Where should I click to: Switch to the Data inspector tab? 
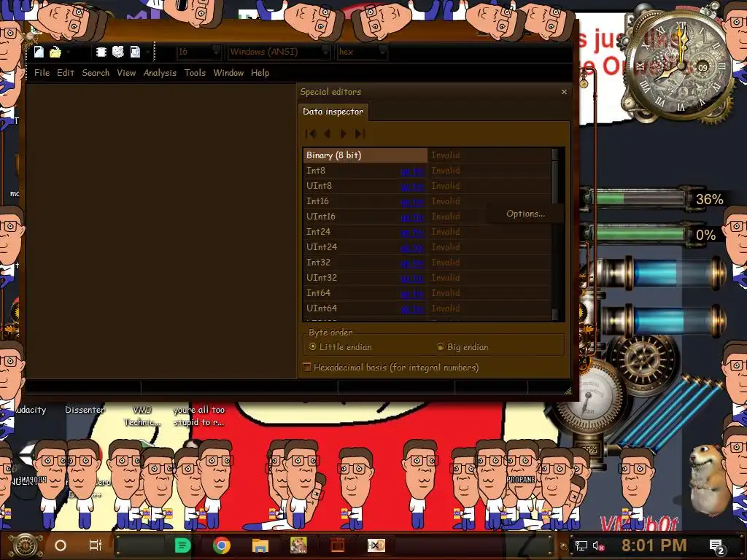333,112
